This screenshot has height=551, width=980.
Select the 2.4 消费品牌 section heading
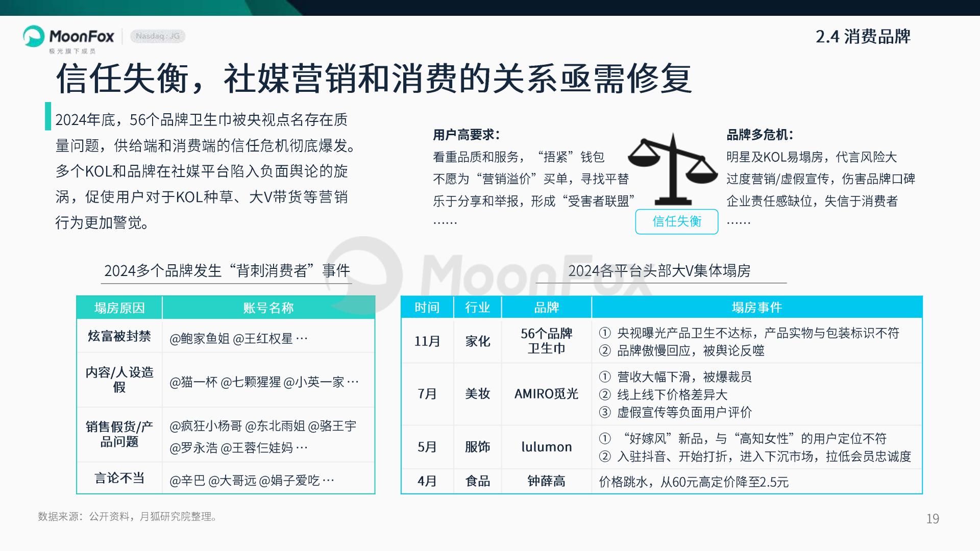pos(863,36)
